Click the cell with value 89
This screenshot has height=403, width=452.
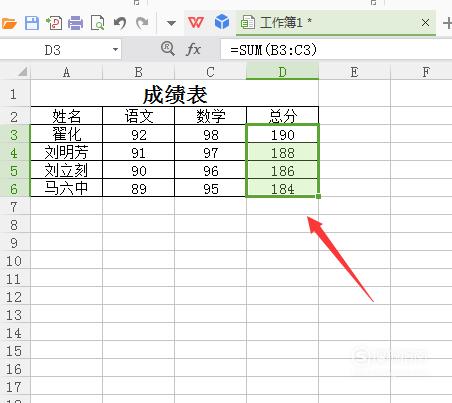[x=138, y=188]
